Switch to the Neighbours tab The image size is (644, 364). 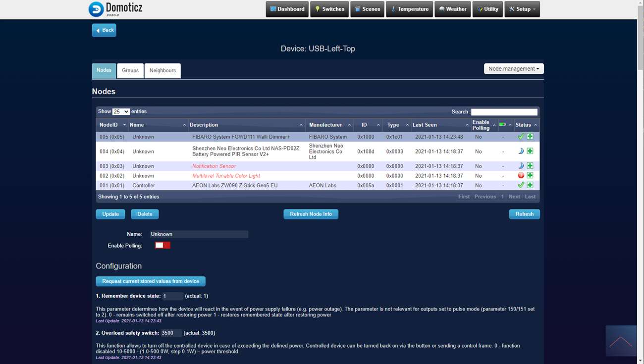pos(162,70)
